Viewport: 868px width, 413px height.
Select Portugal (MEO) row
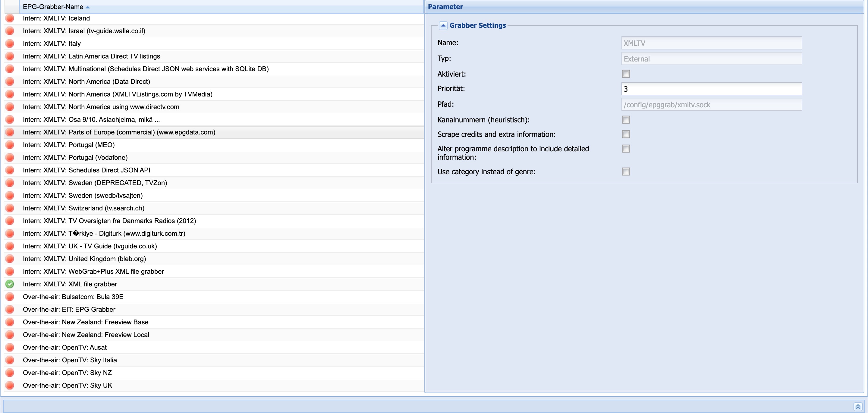[214, 145]
